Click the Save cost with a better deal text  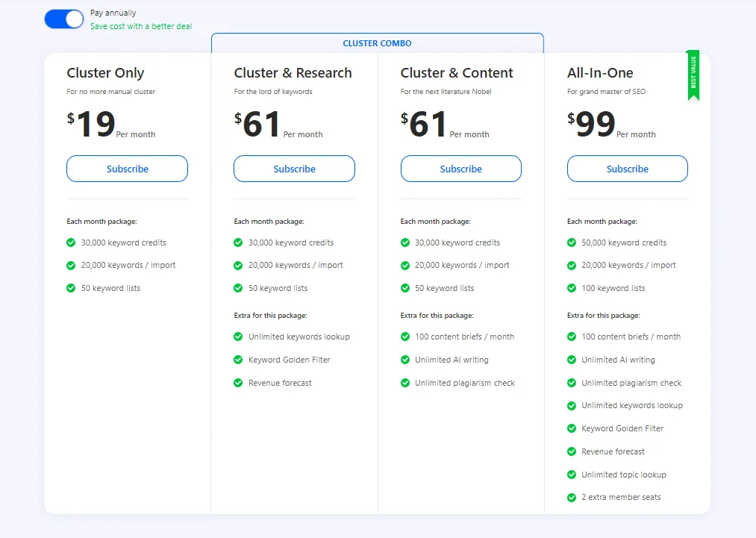[141, 26]
